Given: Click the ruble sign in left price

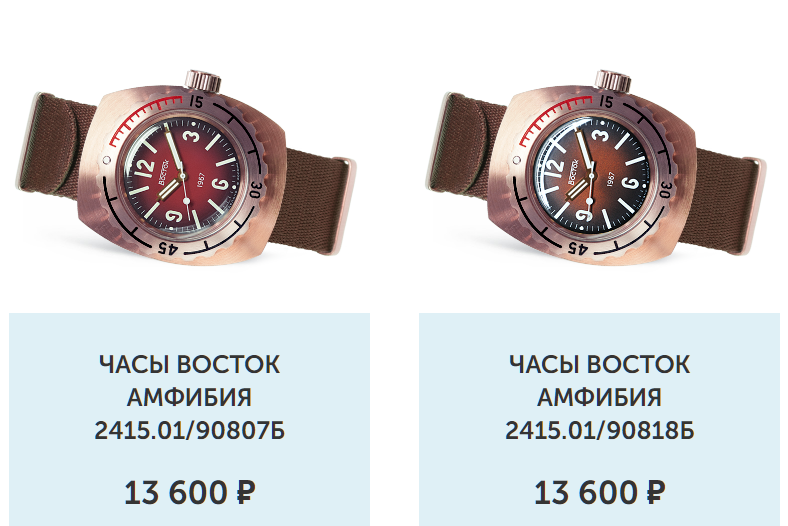Looking at the screenshot, I should click(x=246, y=492).
